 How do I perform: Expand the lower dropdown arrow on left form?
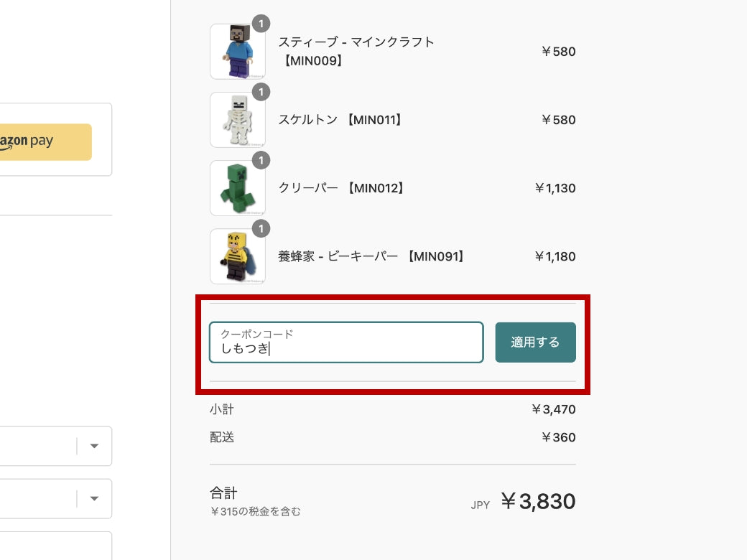[x=94, y=498]
